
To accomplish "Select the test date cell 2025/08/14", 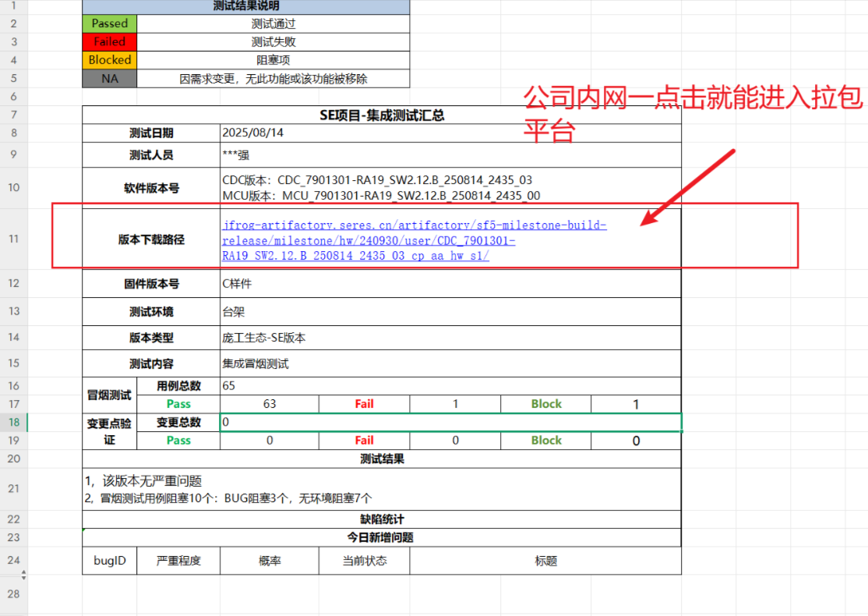I will [x=450, y=133].
